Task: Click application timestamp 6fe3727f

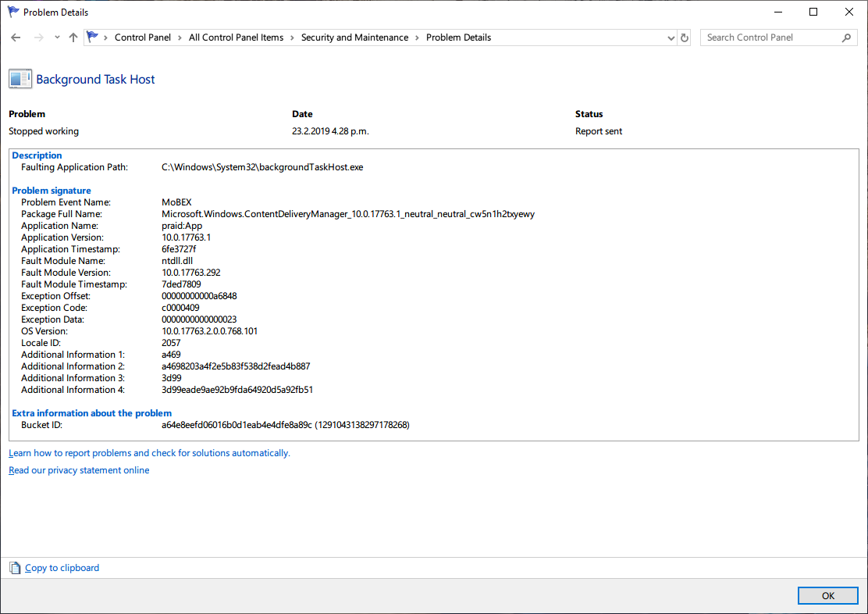Action: pyautogui.click(x=179, y=249)
